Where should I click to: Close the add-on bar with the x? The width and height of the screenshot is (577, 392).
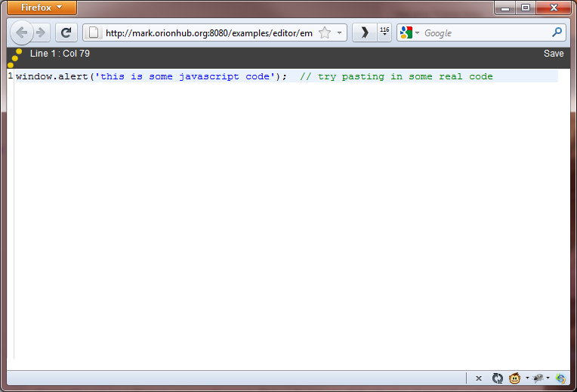(478, 378)
